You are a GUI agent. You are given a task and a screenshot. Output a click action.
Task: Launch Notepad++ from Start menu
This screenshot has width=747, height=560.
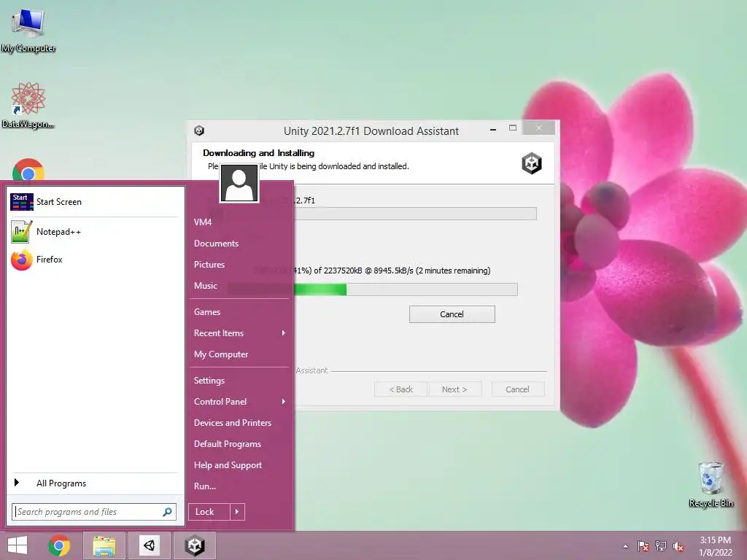(x=94, y=232)
